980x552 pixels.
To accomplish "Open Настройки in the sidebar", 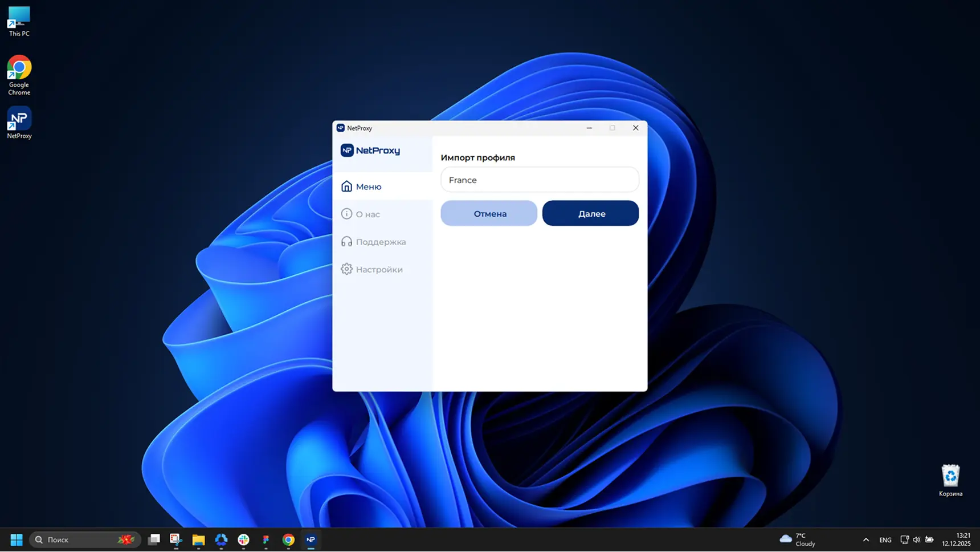I will point(378,269).
